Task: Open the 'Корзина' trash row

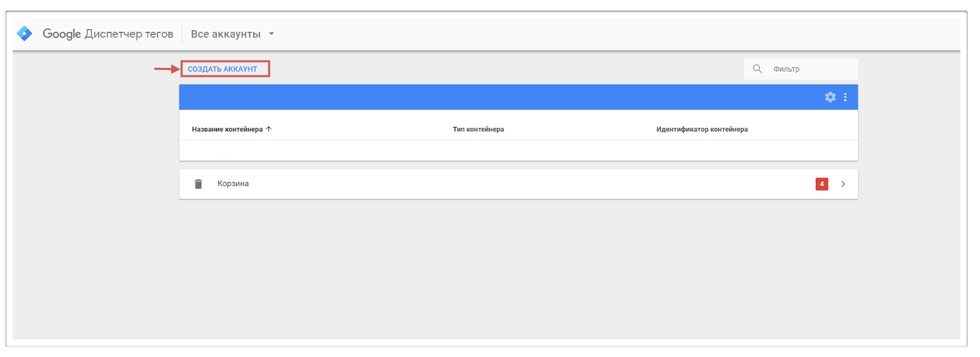Action: coord(233,184)
